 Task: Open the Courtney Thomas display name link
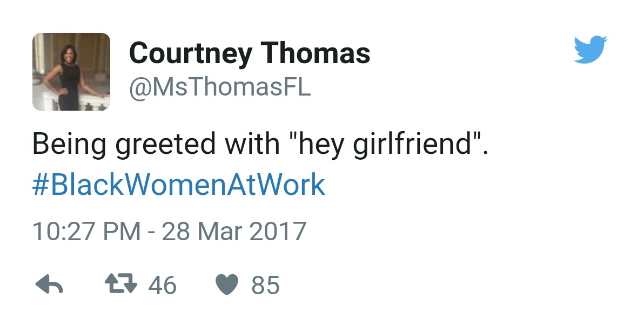(x=250, y=53)
